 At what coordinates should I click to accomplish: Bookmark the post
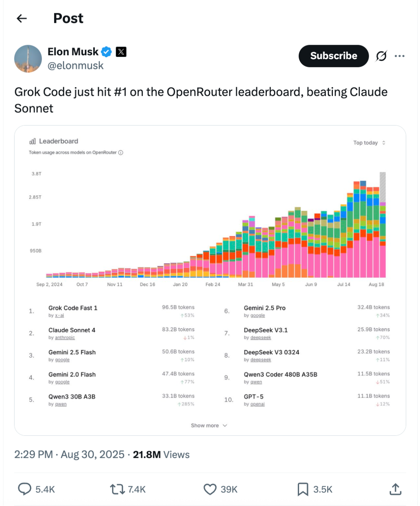303,489
